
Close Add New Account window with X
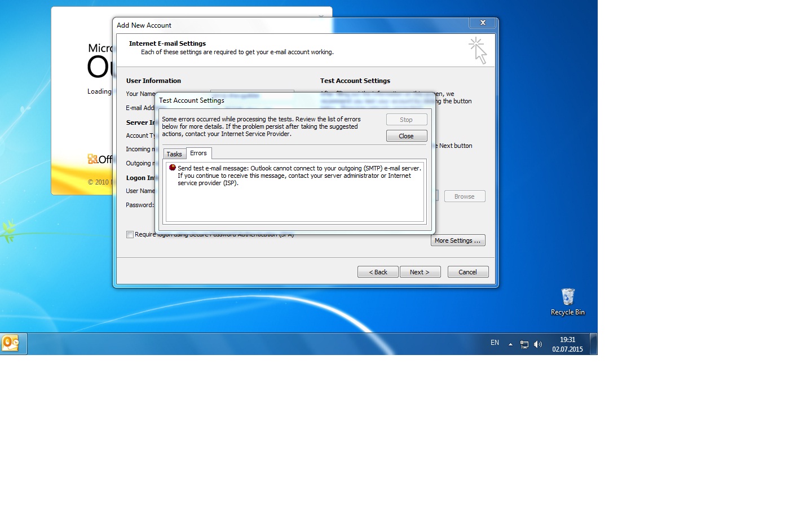[483, 23]
